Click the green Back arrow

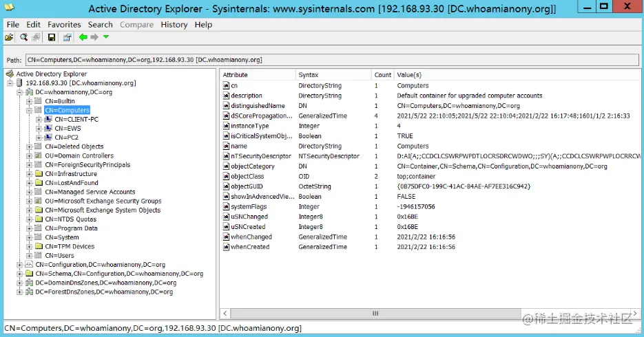point(83,37)
